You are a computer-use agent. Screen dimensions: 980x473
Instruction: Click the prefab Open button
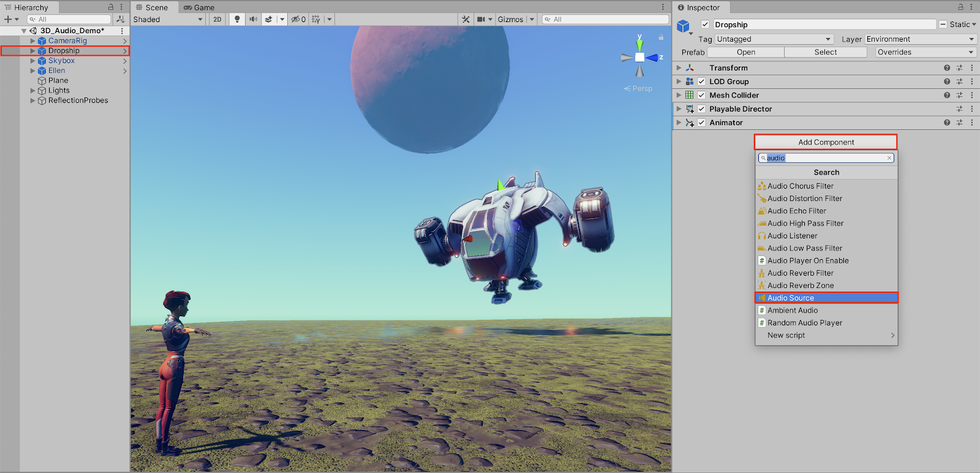coord(745,52)
